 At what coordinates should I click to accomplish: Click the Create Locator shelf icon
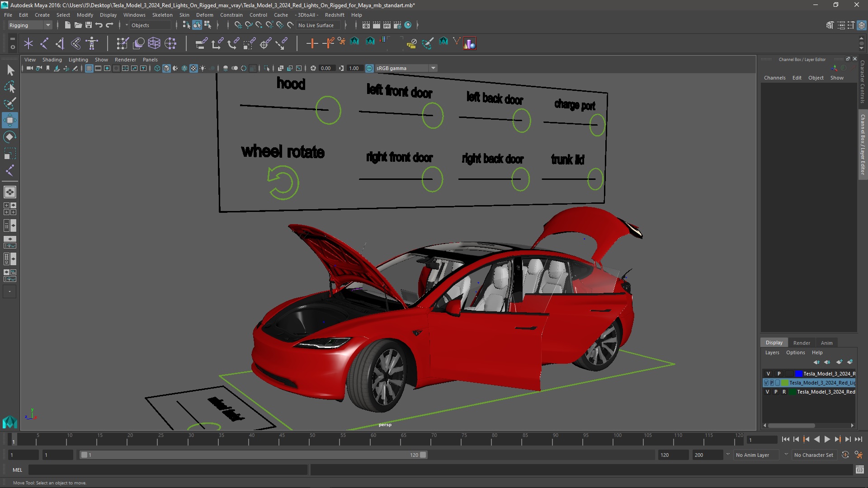[x=28, y=43]
